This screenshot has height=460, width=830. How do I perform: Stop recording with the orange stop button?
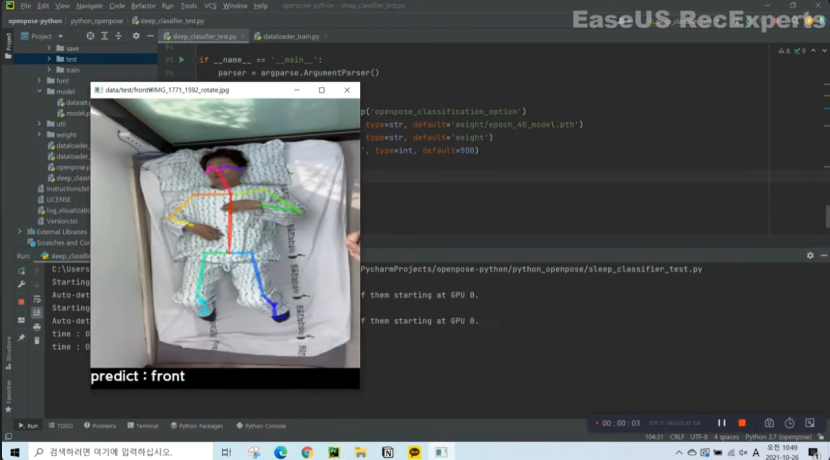(742, 423)
